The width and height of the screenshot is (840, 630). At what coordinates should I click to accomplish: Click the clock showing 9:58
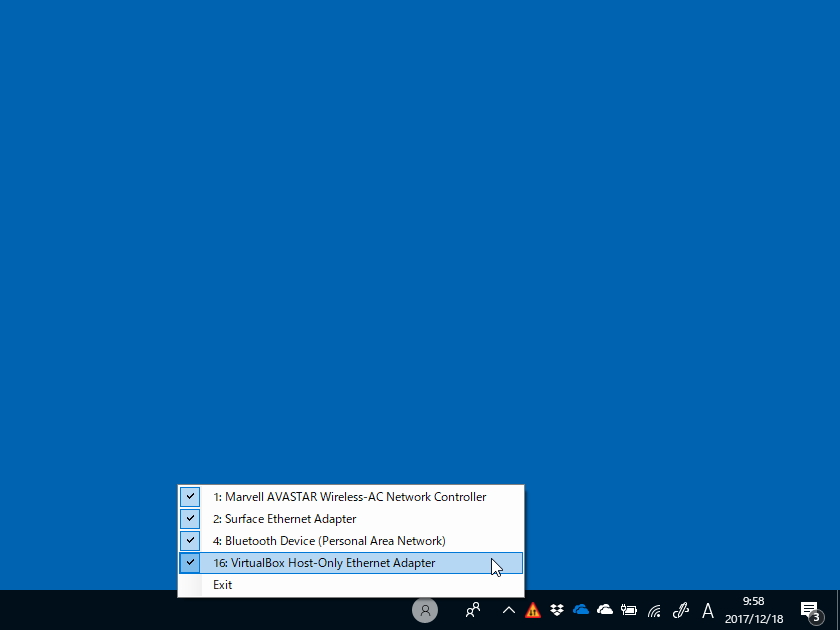754,601
